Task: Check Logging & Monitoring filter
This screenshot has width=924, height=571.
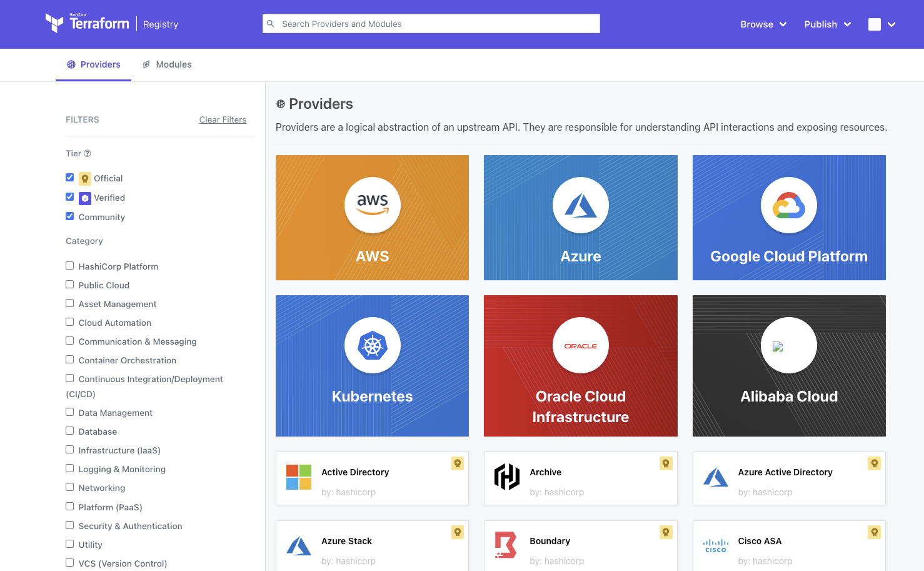Action: click(70, 468)
